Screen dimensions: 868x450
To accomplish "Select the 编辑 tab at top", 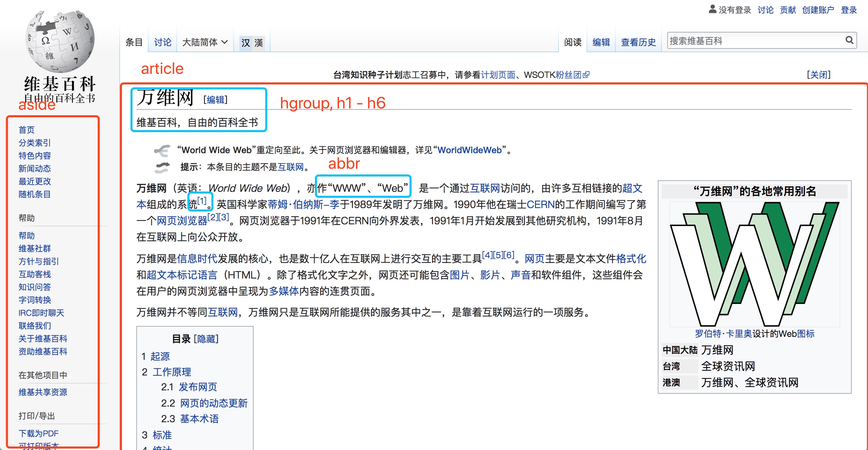I will [601, 42].
